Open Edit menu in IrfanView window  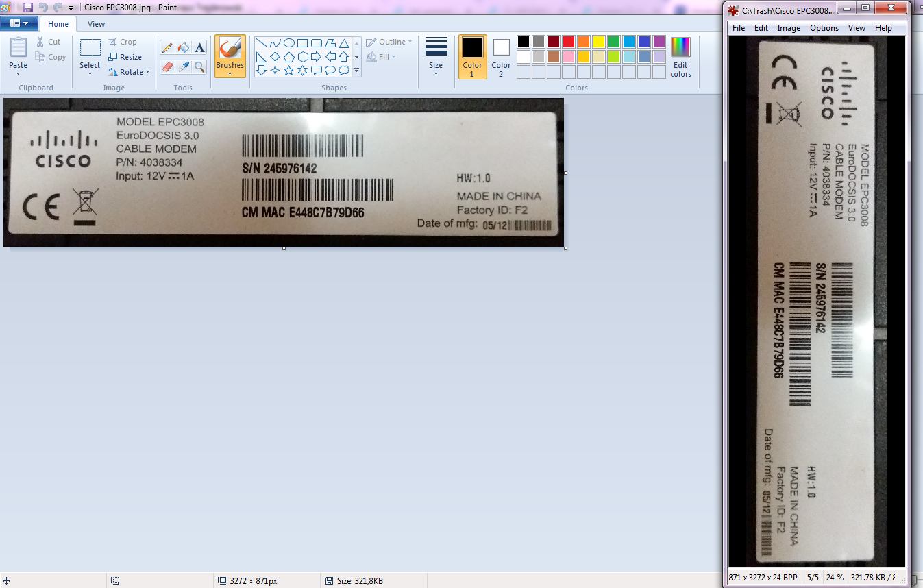point(761,28)
